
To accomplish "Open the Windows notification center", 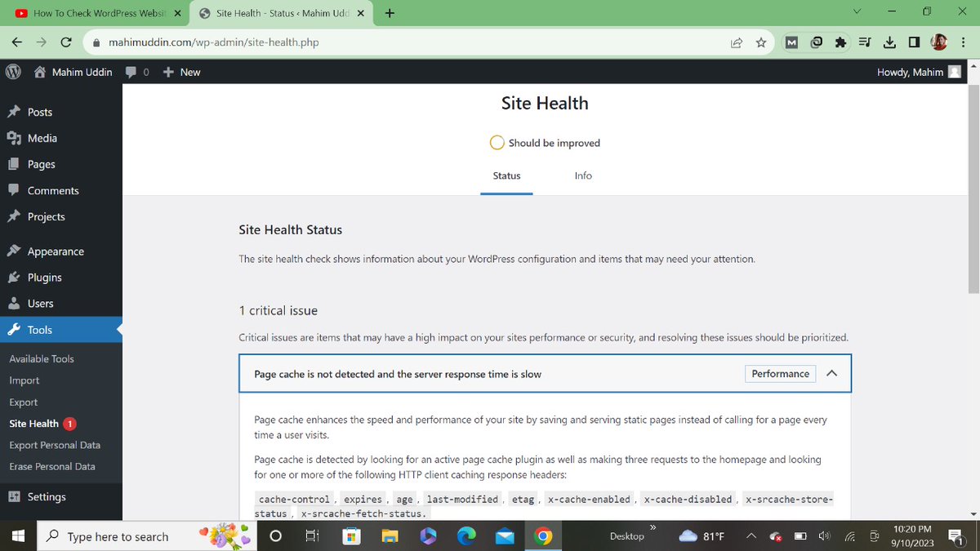I will [956, 536].
